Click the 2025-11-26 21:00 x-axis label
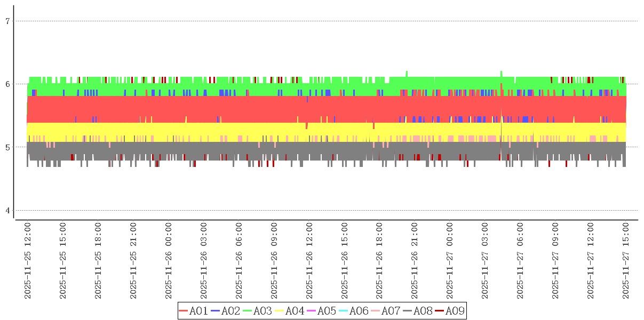644x320 pixels. (x=415, y=261)
